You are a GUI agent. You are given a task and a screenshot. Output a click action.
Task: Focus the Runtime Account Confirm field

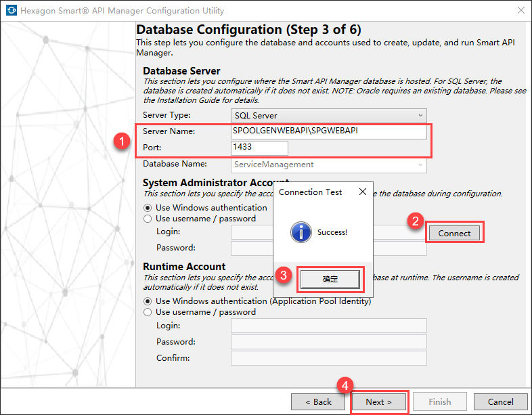(328, 358)
